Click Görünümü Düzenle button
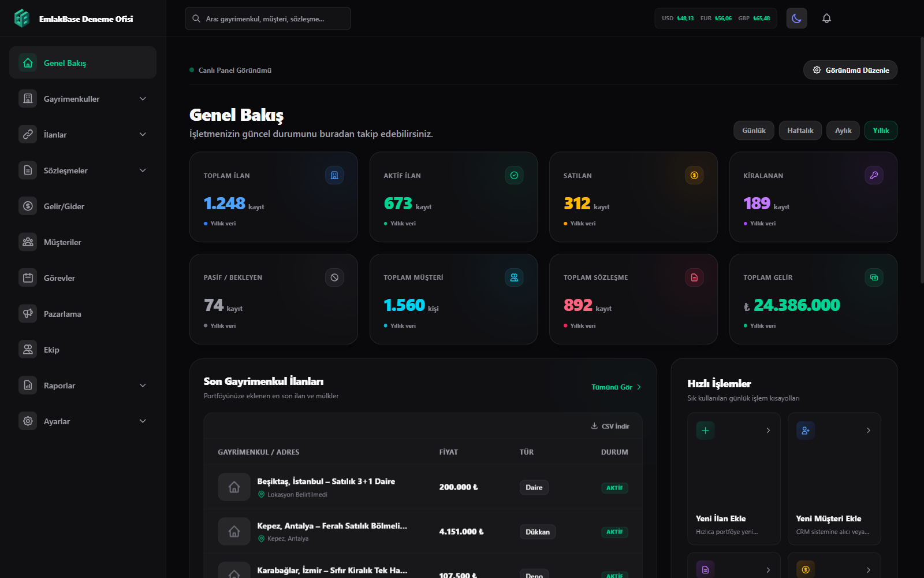 [x=850, y=70]
